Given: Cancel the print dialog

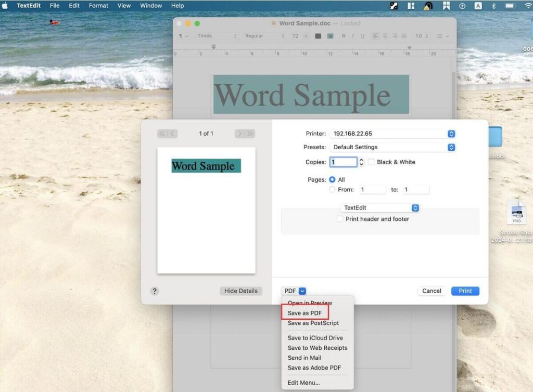Looking at the screenshot, I should (x=432, y=291).
